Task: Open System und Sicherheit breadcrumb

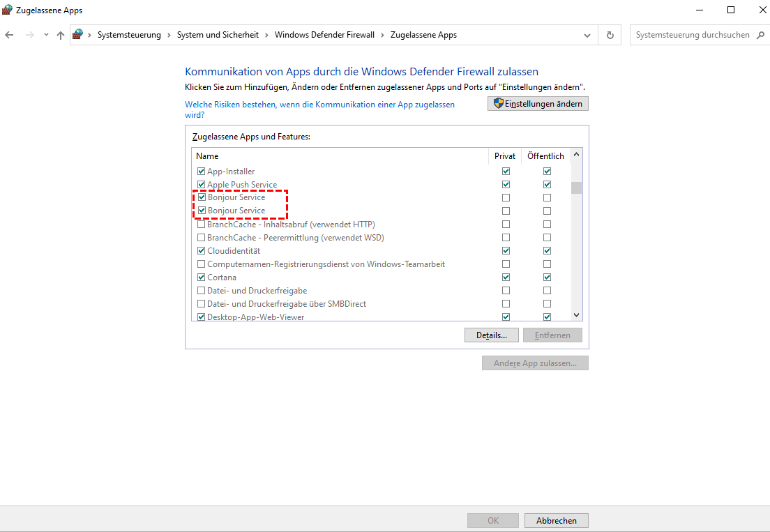Action: coord(218,35)
